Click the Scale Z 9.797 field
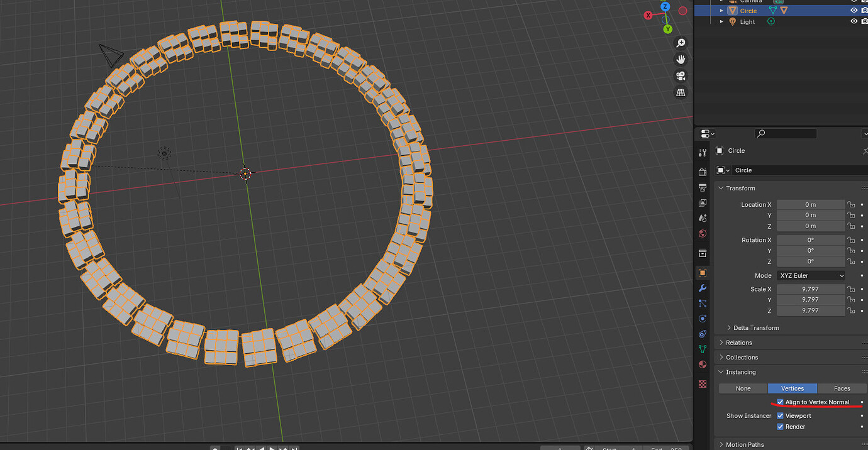Screen dimensions: 868x450 811,310
